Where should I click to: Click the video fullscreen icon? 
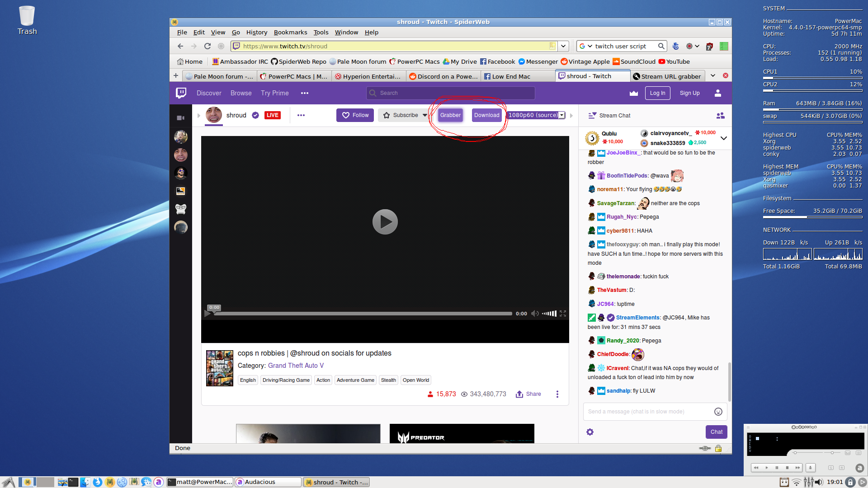point(563,314)
